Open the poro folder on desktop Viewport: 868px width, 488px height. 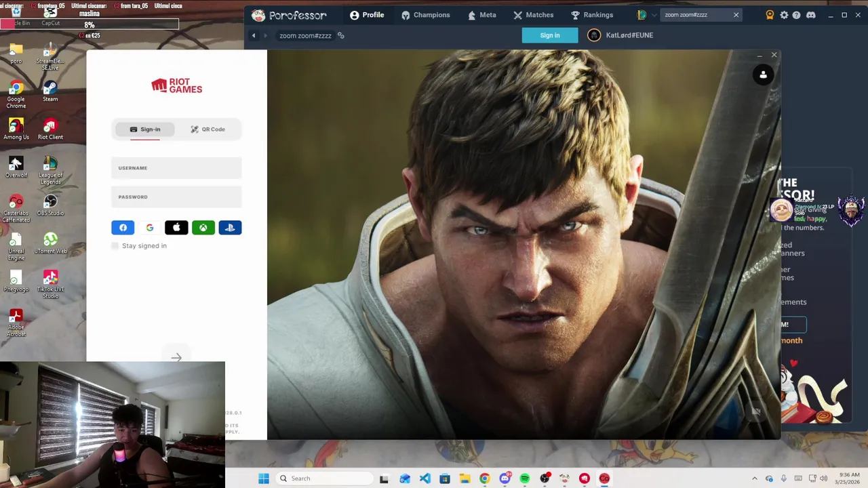[16, 53]
